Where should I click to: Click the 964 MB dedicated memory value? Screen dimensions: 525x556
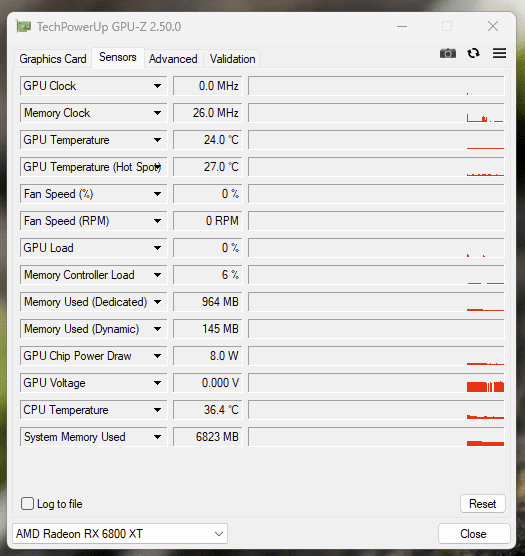(208, 302)
